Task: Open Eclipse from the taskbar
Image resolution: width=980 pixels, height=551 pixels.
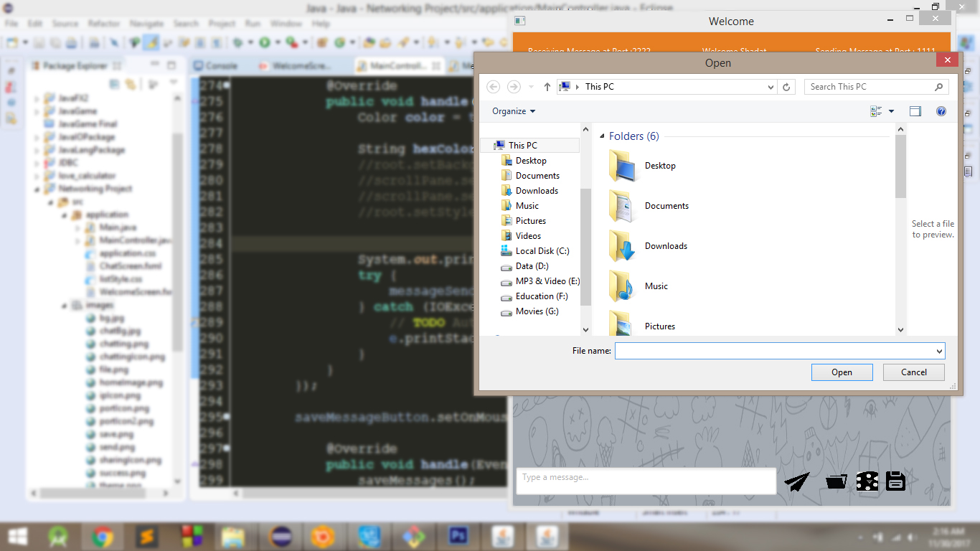Action: (281, 536)
